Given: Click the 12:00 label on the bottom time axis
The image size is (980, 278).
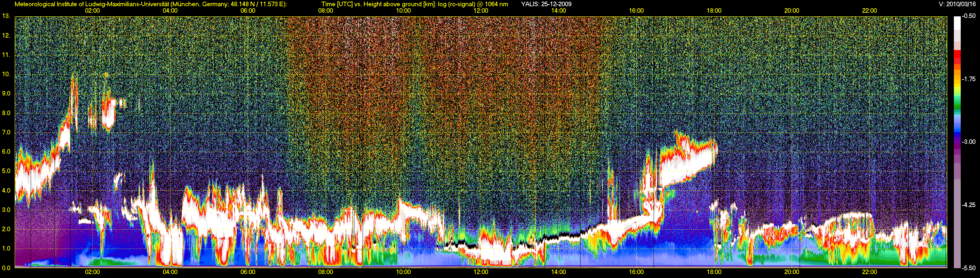Looking at the screenshot, I should click(481, 272).
